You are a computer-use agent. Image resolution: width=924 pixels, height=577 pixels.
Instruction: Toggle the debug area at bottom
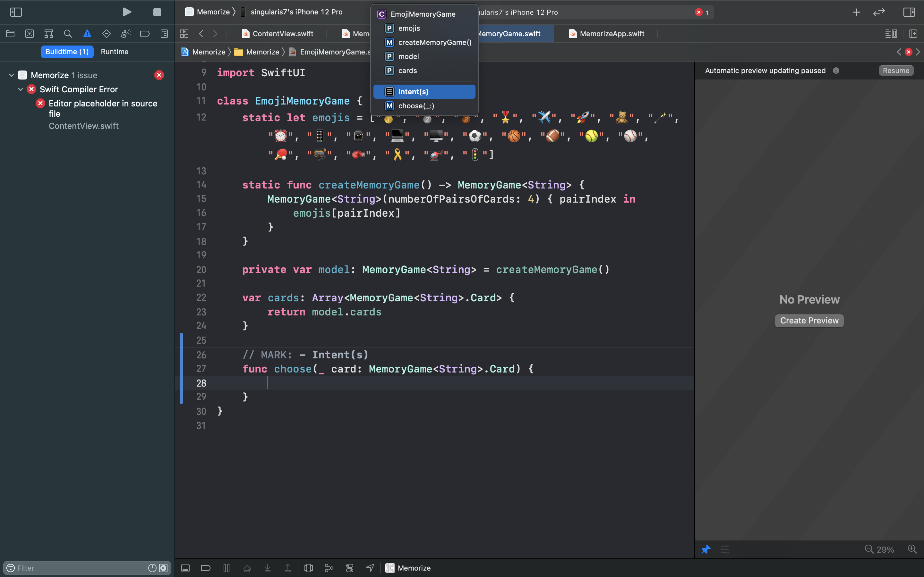click(185, 568)
